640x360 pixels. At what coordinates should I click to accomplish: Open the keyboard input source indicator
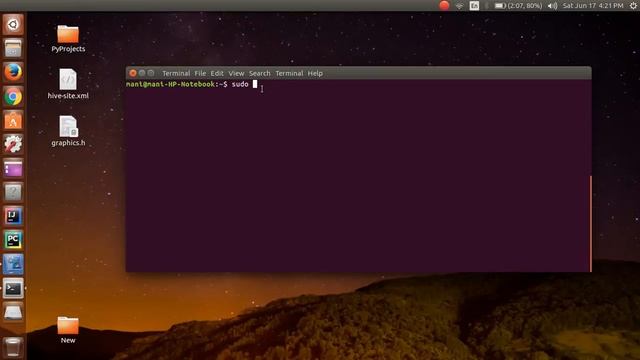pos(474,6)
